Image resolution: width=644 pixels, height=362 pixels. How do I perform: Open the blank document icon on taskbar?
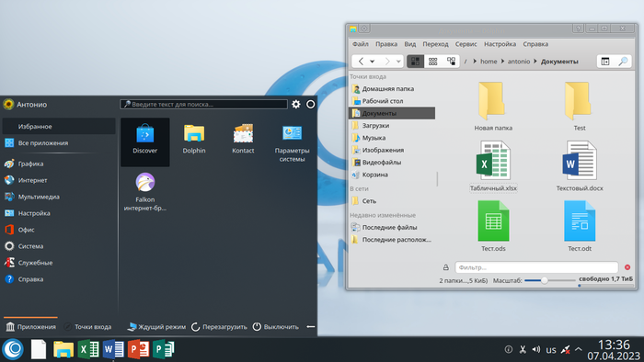coord(39,350)
